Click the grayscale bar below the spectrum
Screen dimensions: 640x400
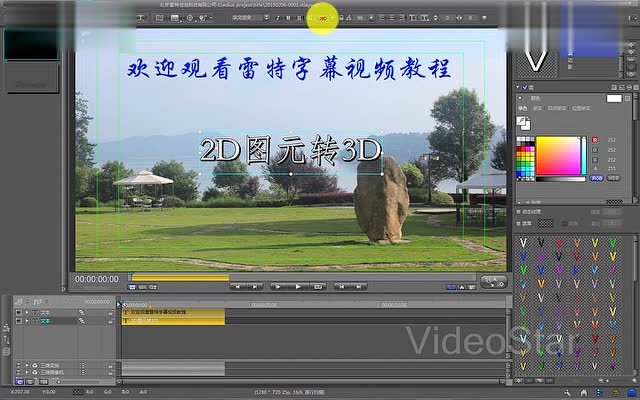[x=561, y=179]
